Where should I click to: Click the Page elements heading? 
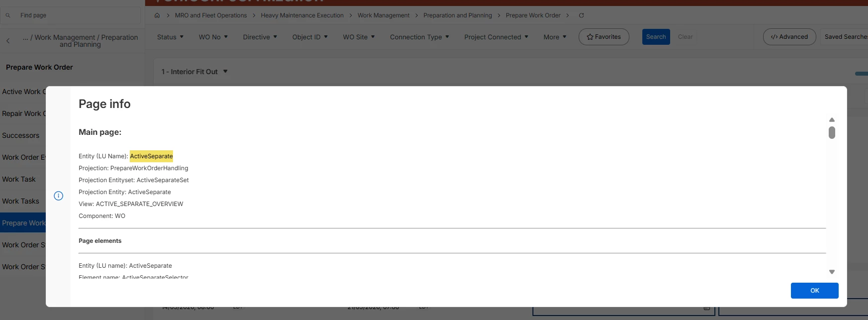(100, 241)
